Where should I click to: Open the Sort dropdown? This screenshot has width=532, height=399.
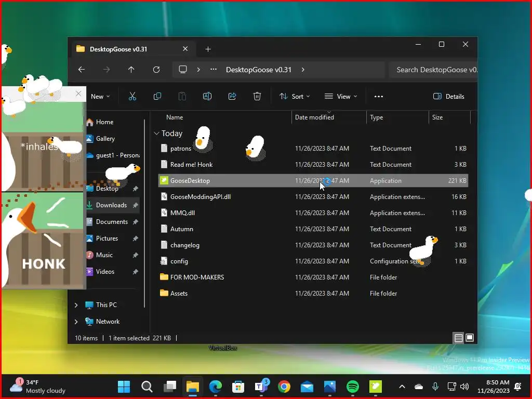pyautogui.click(x=295, y=96)
